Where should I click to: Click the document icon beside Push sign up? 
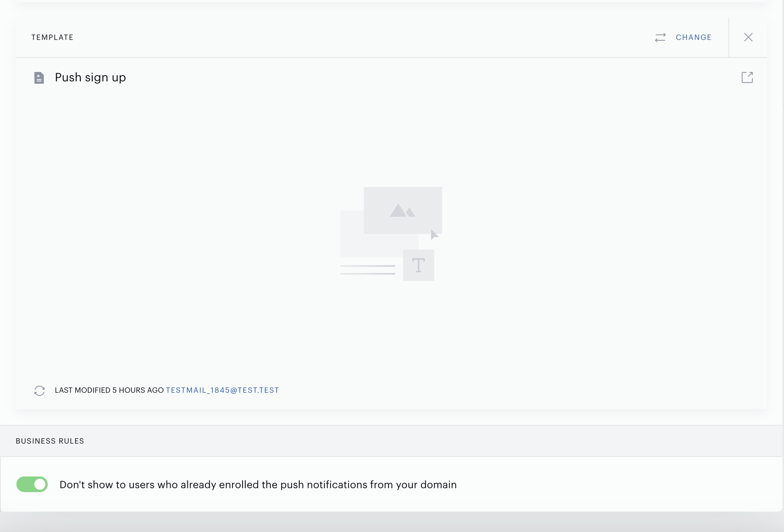(x=39, y=78)
